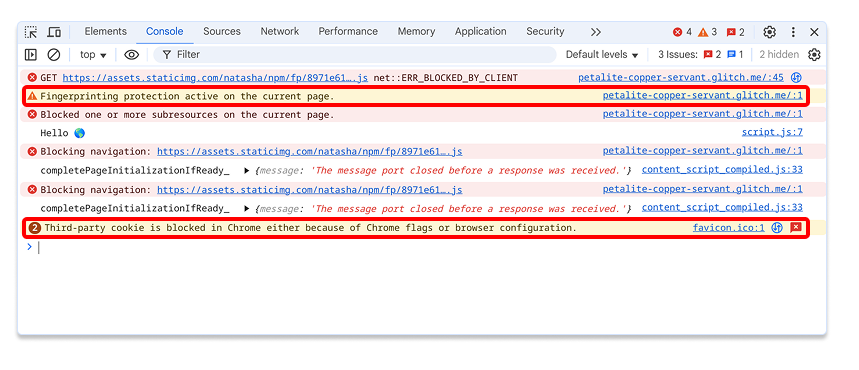Open first content_script_compiled.js:33 link
Screen dimensions: 859x370
point(722,170)
